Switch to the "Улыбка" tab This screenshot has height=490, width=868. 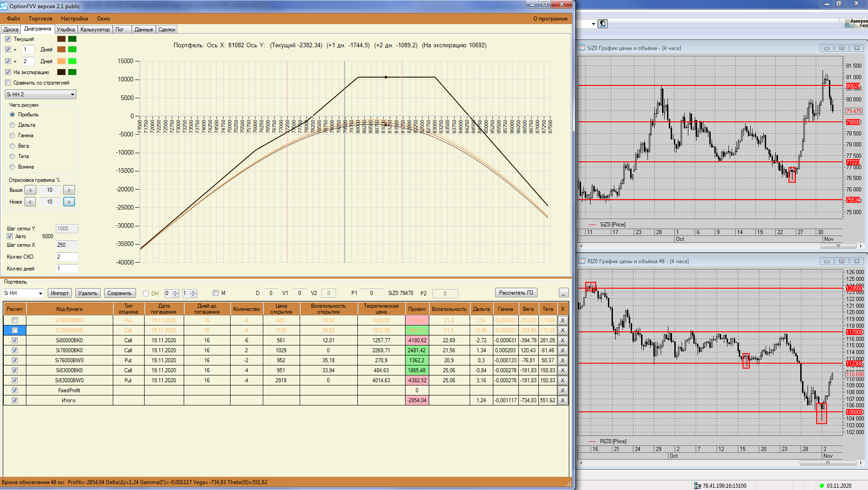[x=65, y=30]
